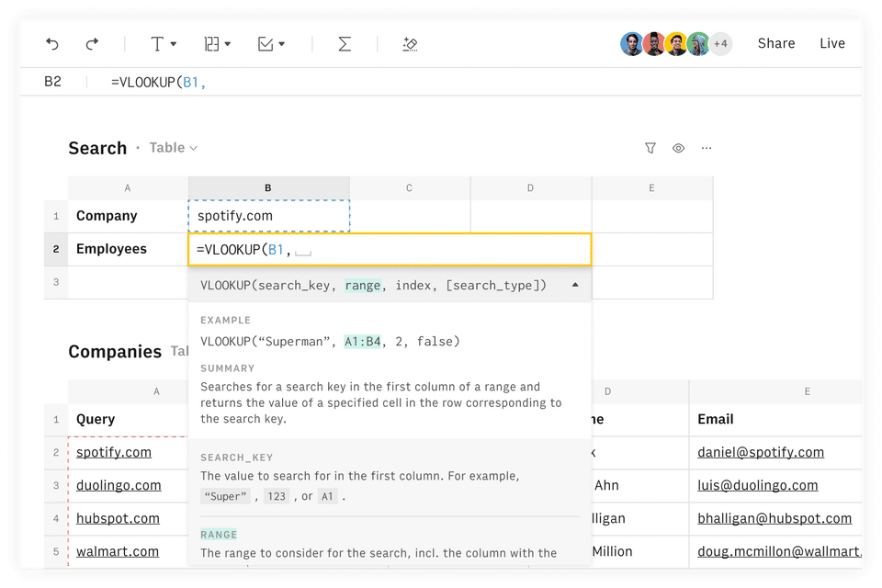
Task: Open the three-dot more options menu
Action: point(707,148)
